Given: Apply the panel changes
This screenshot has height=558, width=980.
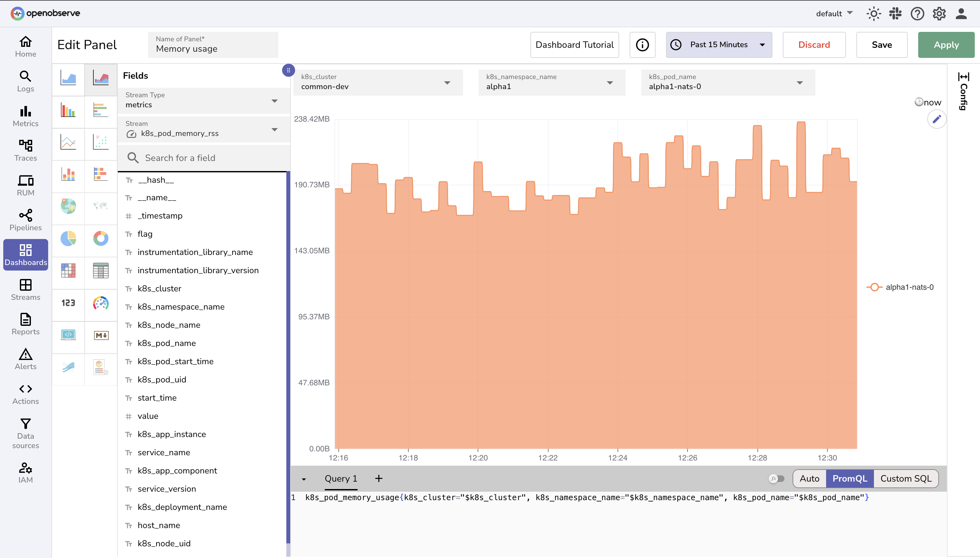Looking at the screenshot, I should coord(946,45).
